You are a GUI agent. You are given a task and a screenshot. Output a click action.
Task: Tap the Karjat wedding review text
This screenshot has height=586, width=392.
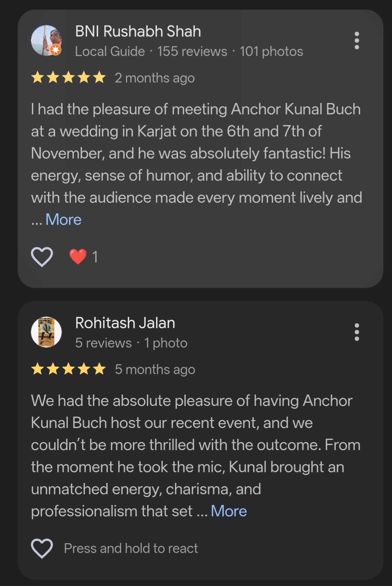(x=195, y=153)
